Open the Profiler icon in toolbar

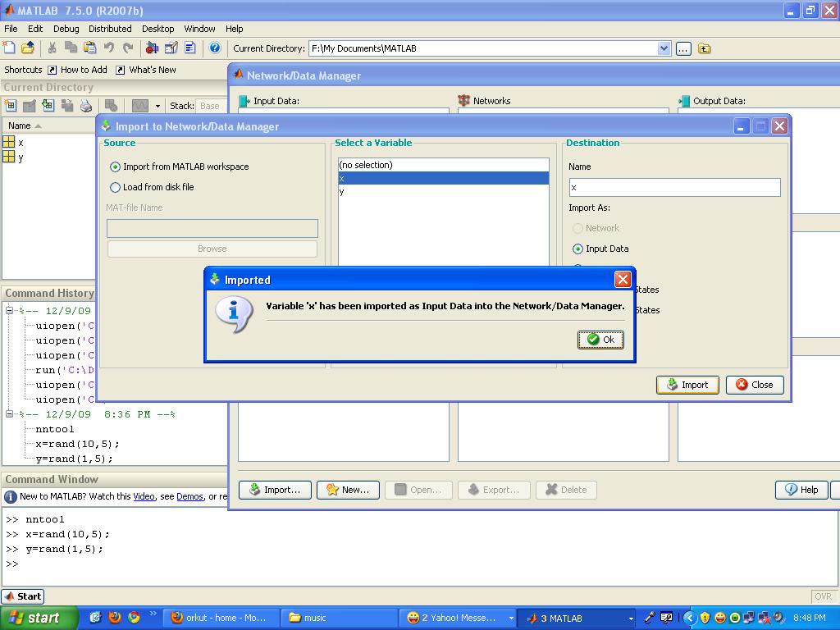tap(190, 48)
